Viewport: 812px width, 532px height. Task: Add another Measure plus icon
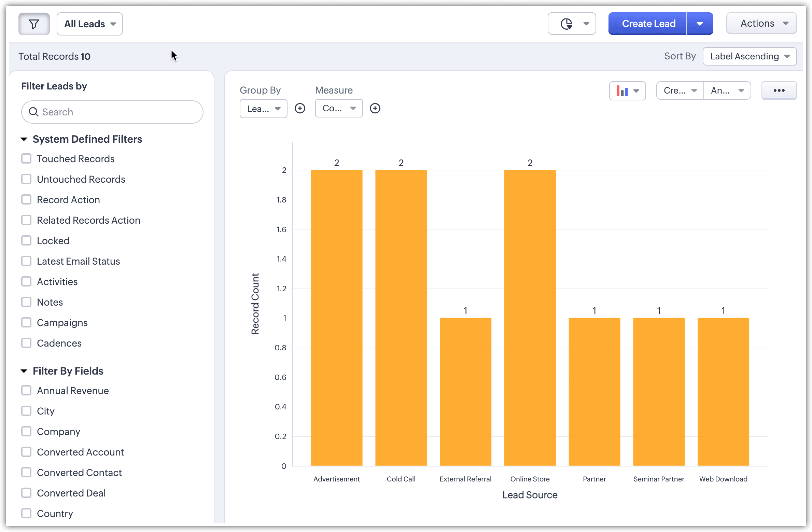click(x=375, y=109)
